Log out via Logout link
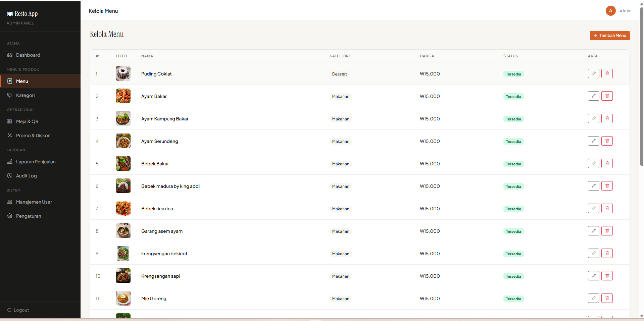This screenshot has height=321, width=644. (x=18, y=310)
